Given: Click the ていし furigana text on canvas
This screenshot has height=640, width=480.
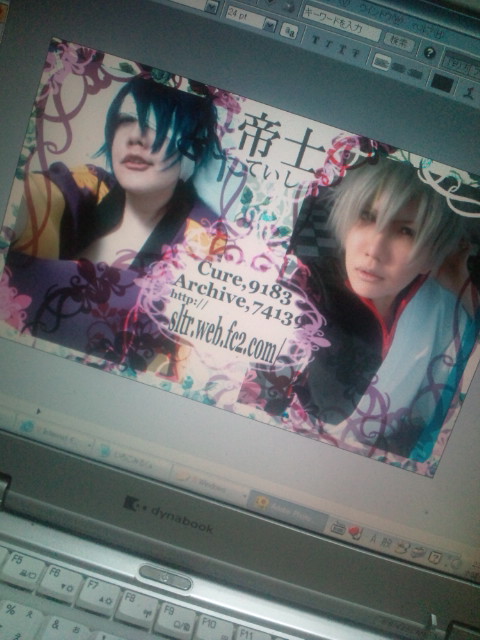Looking at the screenshot, I should pos(272,175).
